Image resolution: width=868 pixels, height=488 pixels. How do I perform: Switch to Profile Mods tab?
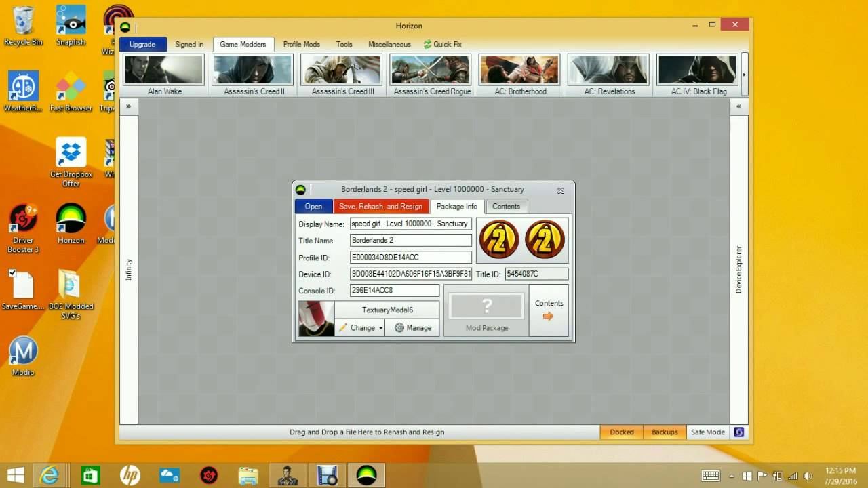coord(301,44)
